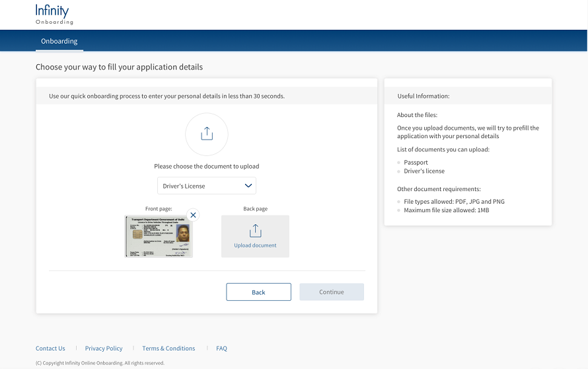This screenshot has width=588, height=369.
Task: Click the Upload document link
Action: pyautogui.click(x=255, y=245)
